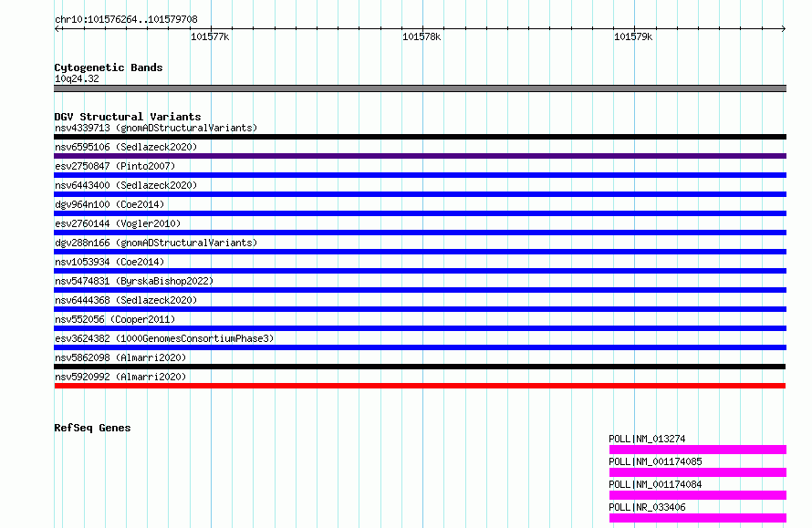The width and height of the screenshot is (812, 528).
Task: Click the blue bar for esv3624382
Action: tap(420, 347)
